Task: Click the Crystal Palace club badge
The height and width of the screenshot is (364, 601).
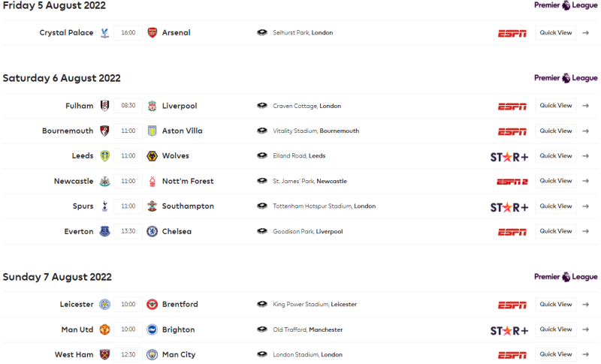Action: point(104,33)
